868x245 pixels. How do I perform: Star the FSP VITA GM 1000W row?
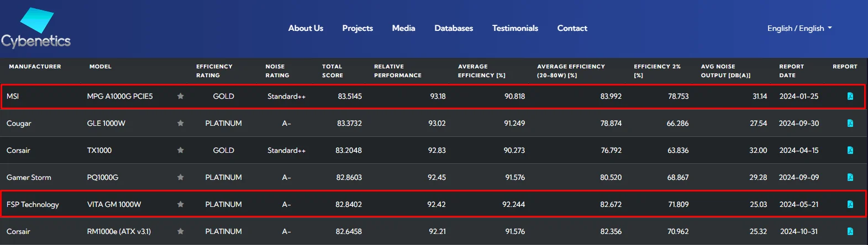click(180, 204)
